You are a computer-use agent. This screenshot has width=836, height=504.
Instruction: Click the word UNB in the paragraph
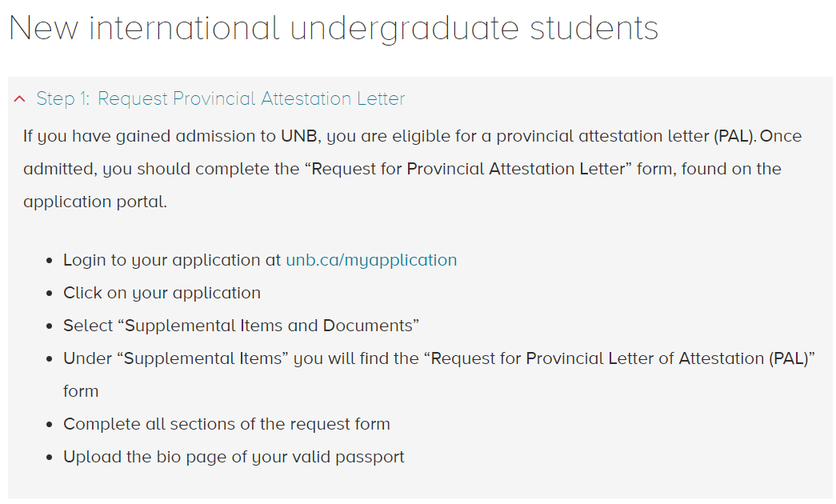[x=299, y=136]
